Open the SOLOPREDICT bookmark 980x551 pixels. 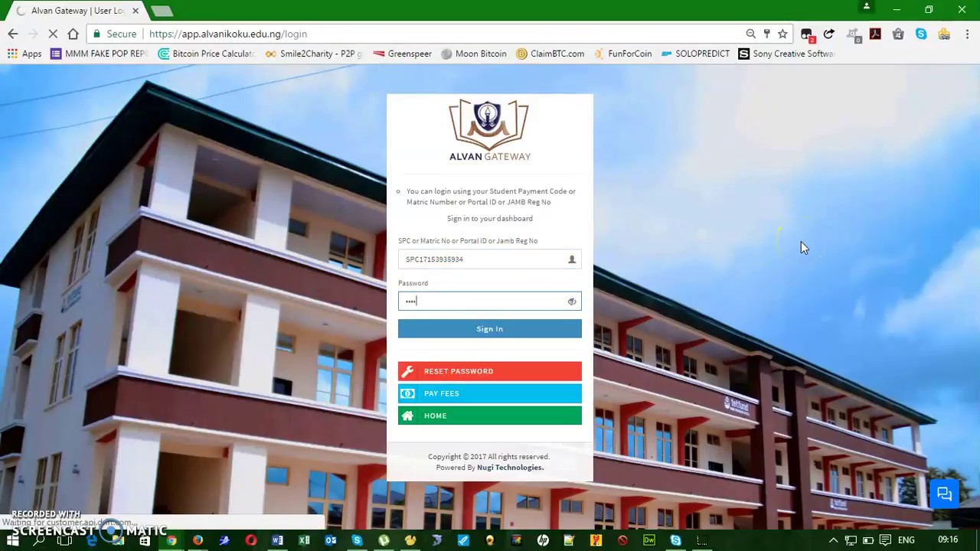click(x=695, y=54)
